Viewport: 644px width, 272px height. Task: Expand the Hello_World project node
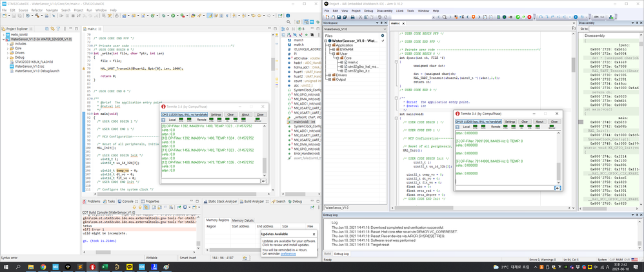click(3, 35)
